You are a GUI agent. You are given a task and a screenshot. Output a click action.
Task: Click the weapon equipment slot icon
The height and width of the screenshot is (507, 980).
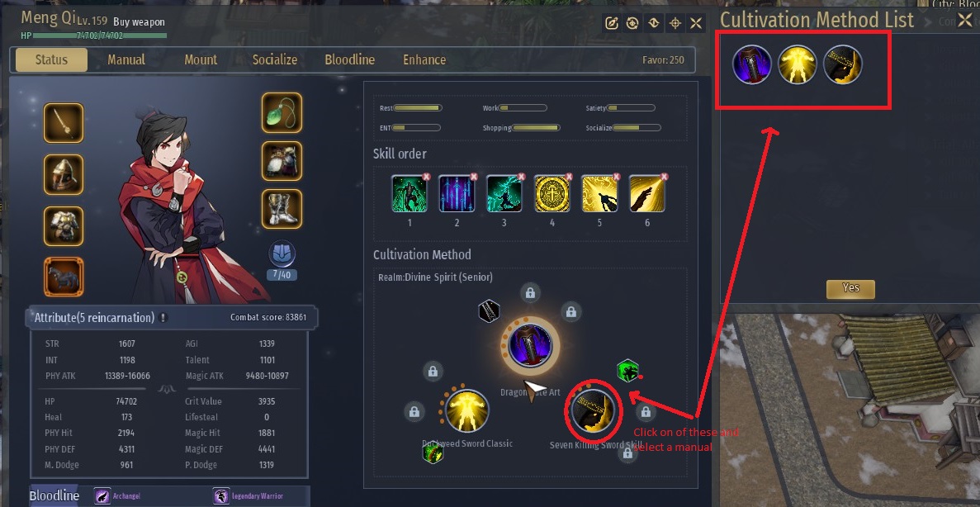click(x=63, y=123)
